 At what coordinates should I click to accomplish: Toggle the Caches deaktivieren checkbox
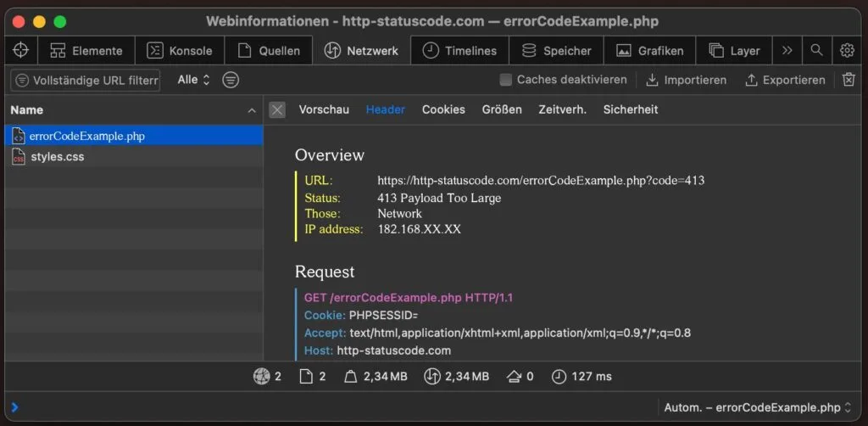[506, 80]
